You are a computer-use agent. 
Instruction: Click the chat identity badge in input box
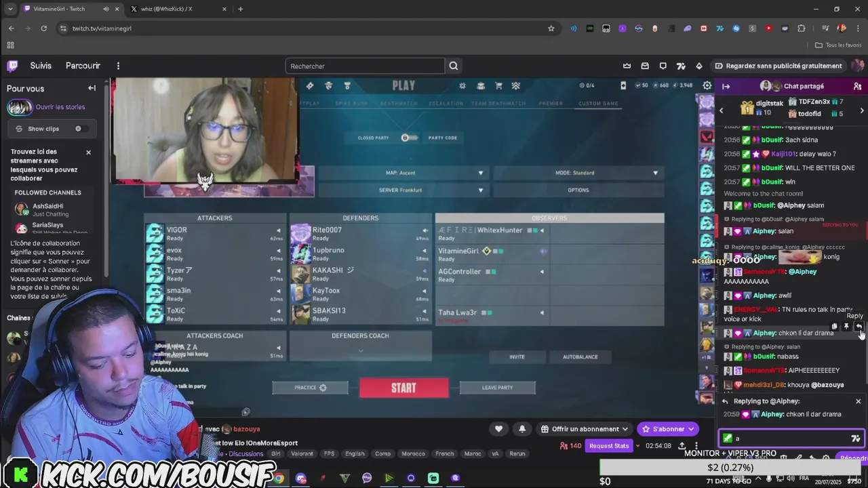[x=728, y=438]
